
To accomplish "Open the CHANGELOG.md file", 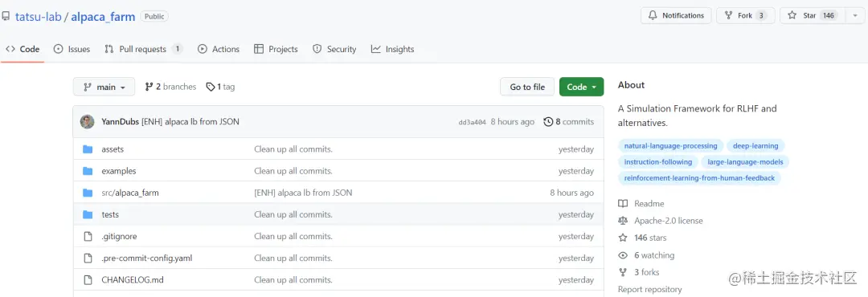I will (133, 280).
